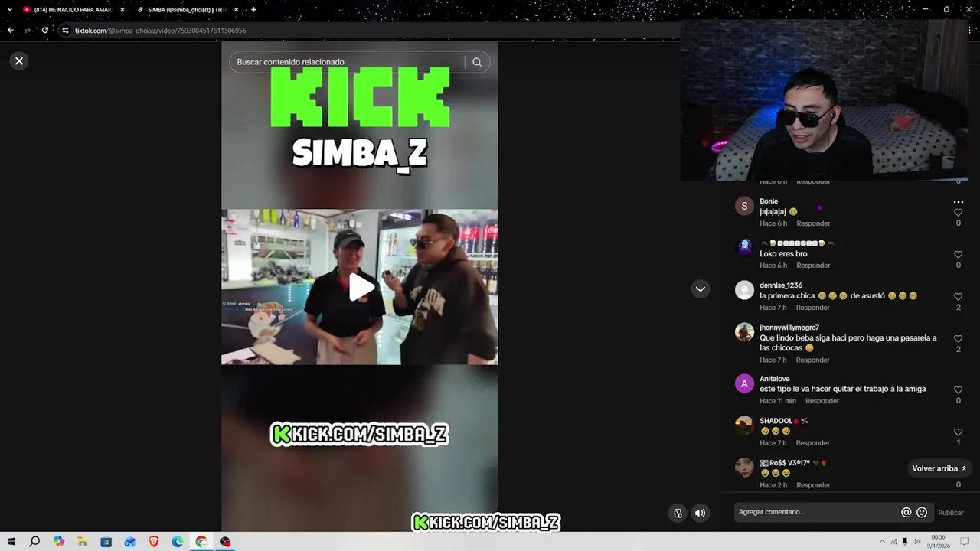The width and height of the screenshot is (980, 551).
Task: Reply to Bonie's comment via Responder
Action: pos(813,223)
